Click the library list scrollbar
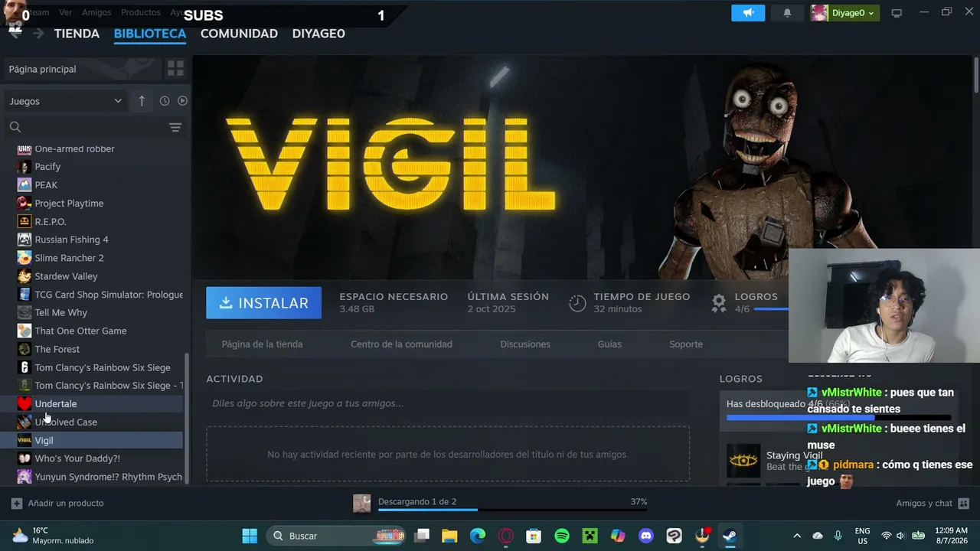This screenshot has width=980, height=551. 187,417
